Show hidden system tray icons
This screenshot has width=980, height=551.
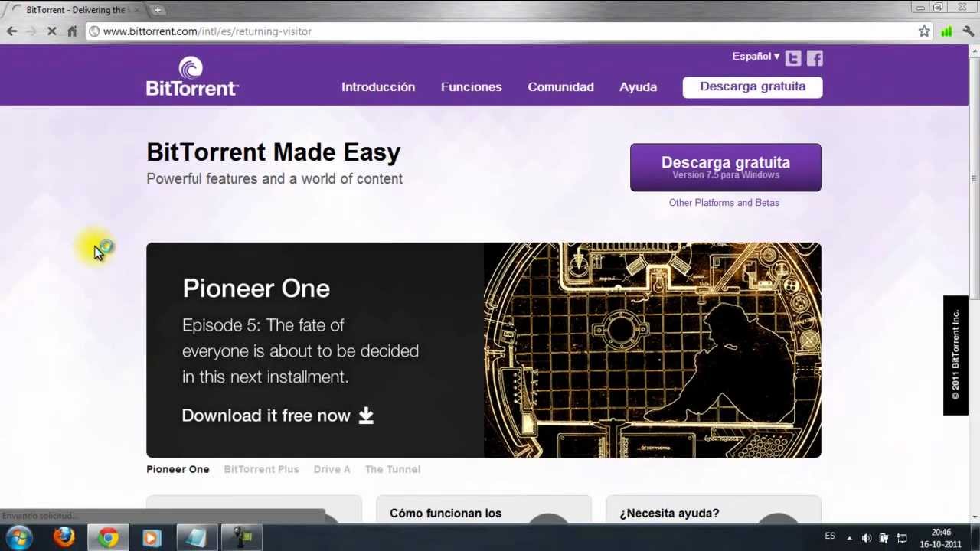(849, 538)
